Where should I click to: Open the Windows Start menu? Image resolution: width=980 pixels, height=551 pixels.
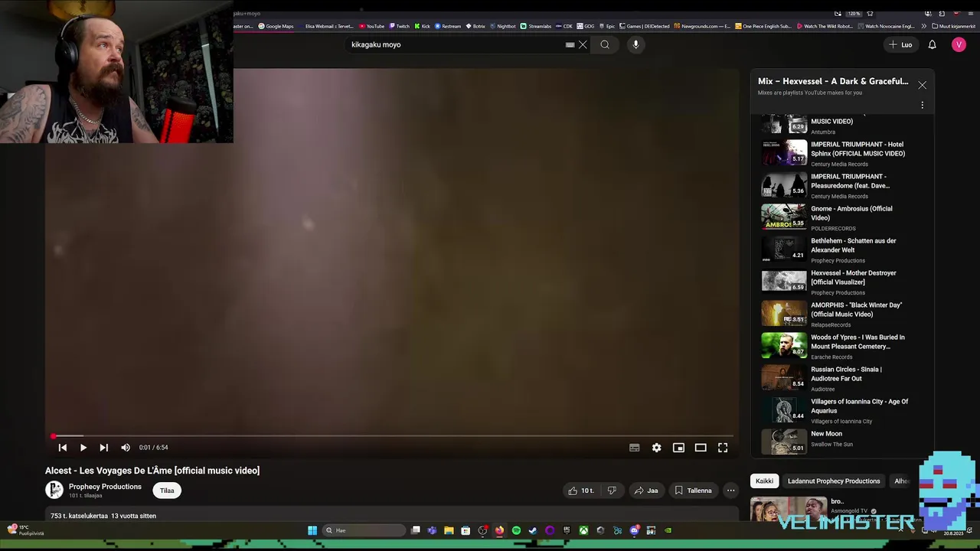click(x=312, y=530)
